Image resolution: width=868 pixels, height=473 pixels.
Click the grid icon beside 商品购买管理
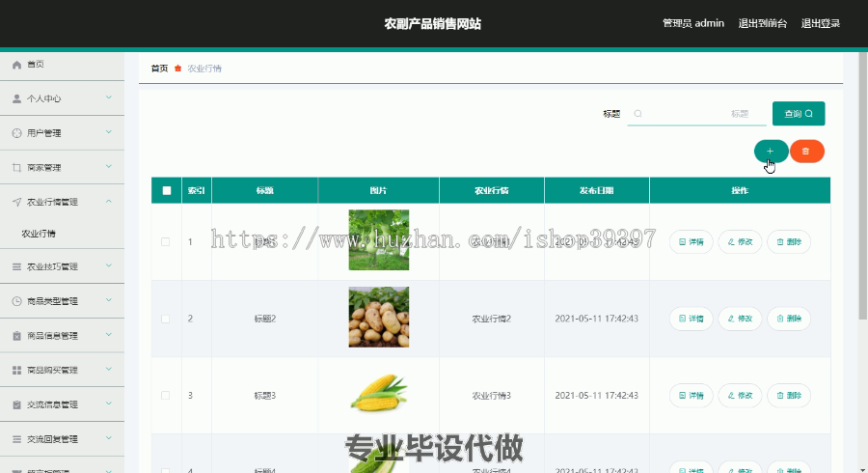point(16,370)
